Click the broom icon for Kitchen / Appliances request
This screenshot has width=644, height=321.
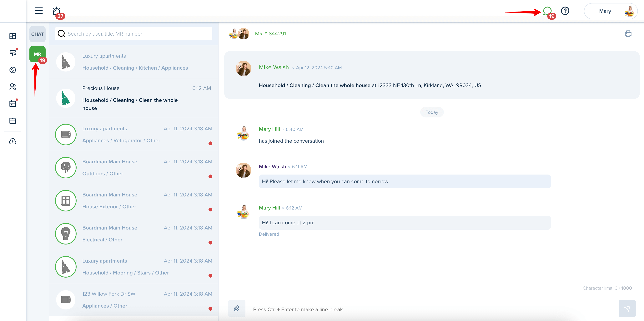66,62
